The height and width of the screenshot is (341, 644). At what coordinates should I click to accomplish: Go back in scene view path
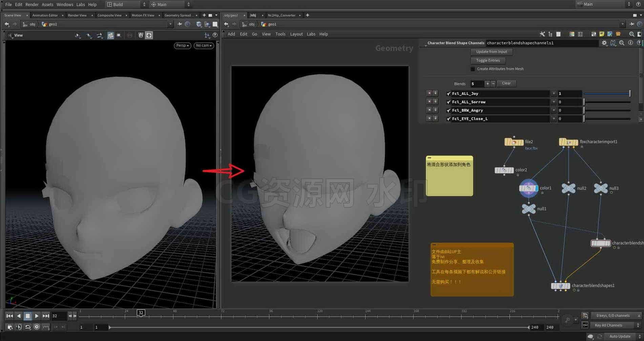pos(7,24)
